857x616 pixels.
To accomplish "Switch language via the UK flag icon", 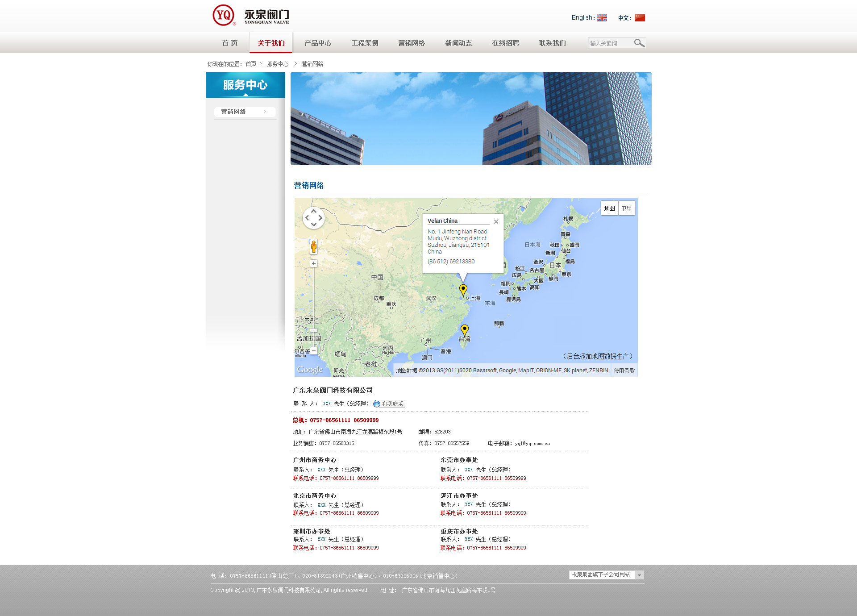I will (602, 18).
